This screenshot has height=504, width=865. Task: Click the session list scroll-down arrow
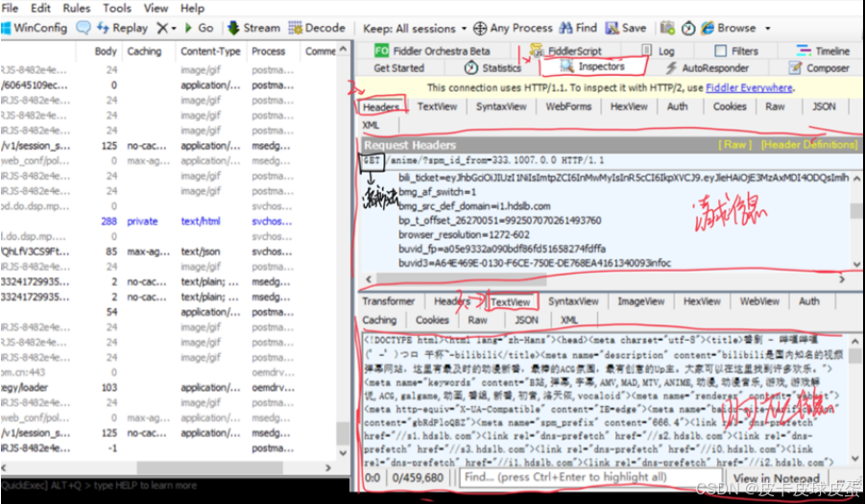coord(343,453)
